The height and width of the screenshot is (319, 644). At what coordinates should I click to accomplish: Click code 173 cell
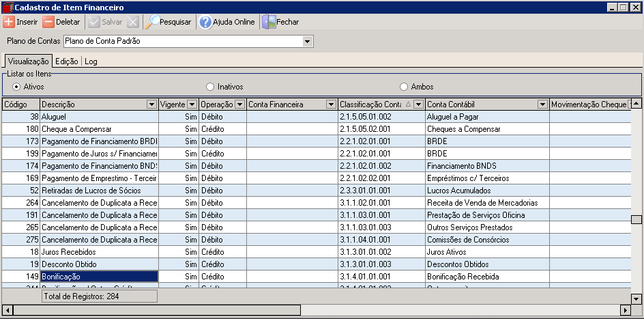click(x=21, y=141)
